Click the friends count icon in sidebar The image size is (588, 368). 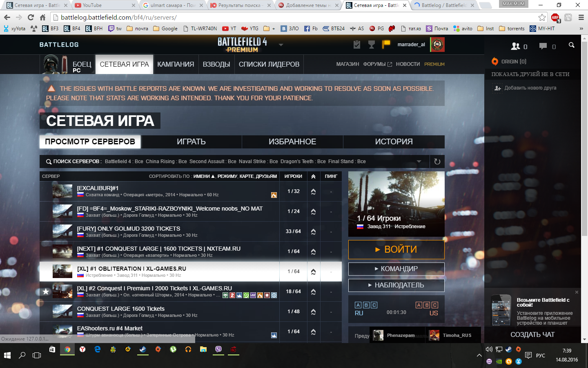tap(516, 46)
